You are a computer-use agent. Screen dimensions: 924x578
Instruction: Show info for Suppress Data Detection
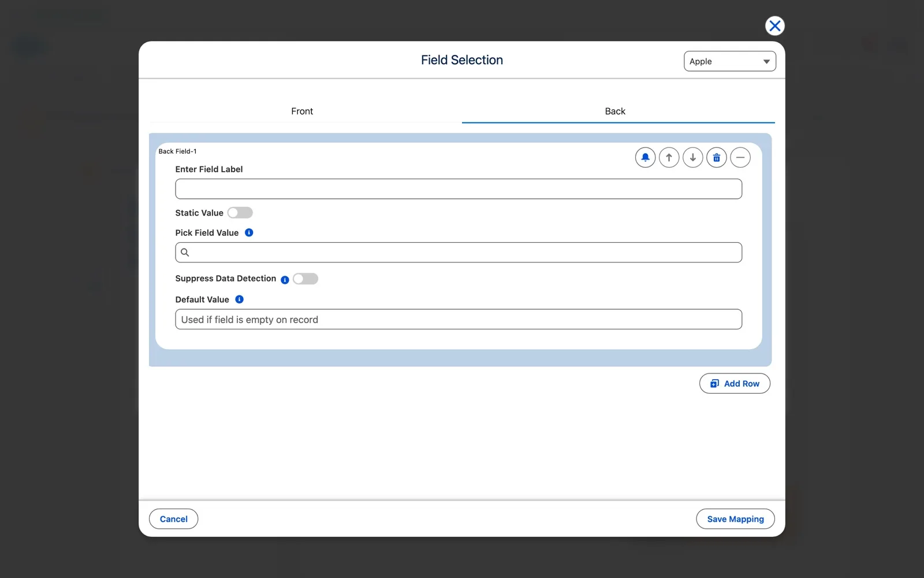[x=285, y=280]
